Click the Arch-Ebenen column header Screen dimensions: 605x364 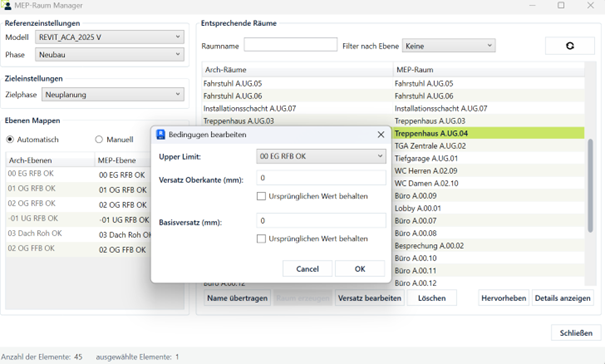[x=50, y=160]
